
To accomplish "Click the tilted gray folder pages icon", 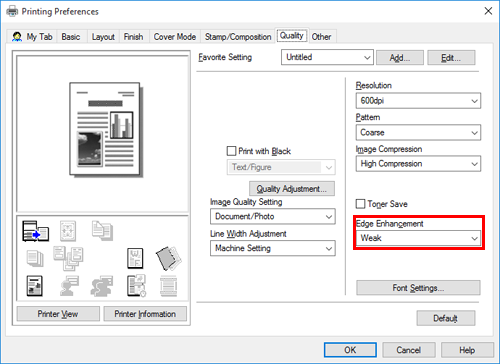I will [169, 258].
